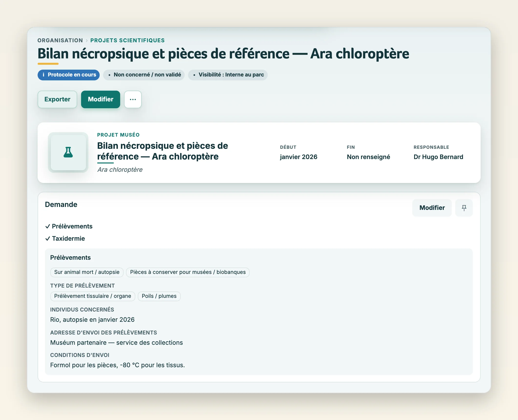Click the Ara chloroptère italic species name
Screen dimensions: 518x420
tap(120, 170)
